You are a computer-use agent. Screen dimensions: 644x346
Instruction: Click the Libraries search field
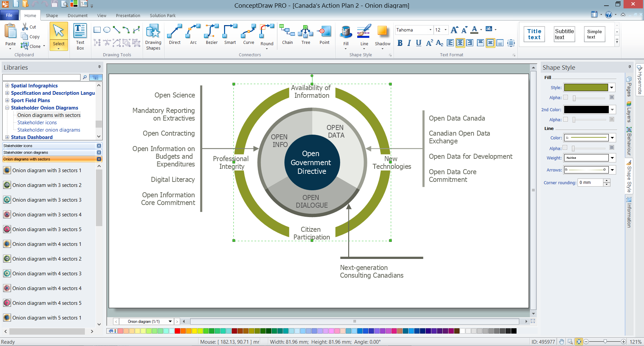[42, 77]
